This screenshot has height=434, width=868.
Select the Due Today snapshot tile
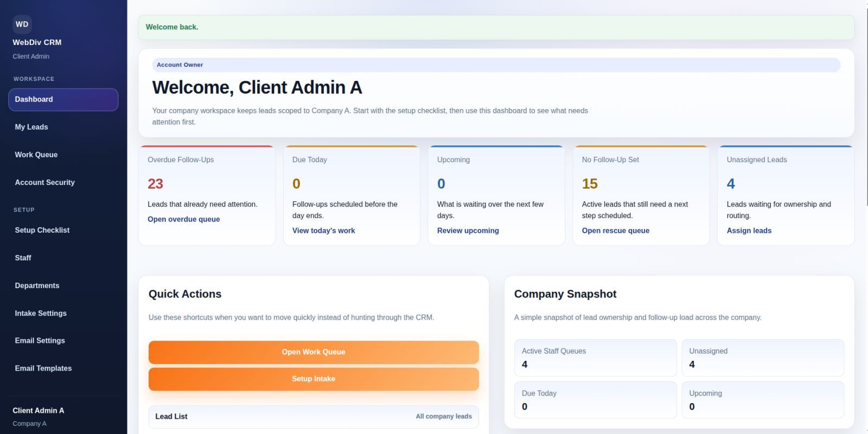point(596,400)
